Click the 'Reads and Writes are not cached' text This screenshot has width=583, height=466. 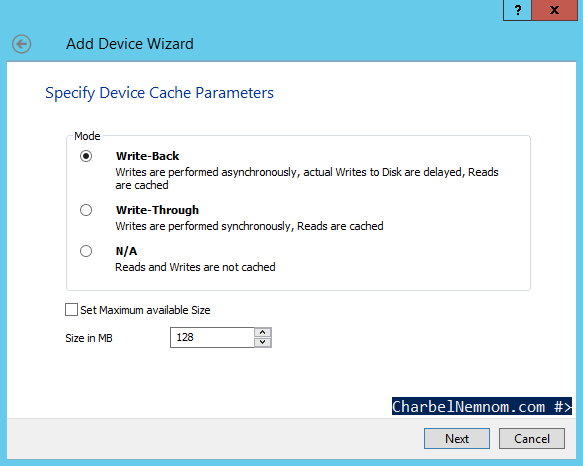(195, 267)
